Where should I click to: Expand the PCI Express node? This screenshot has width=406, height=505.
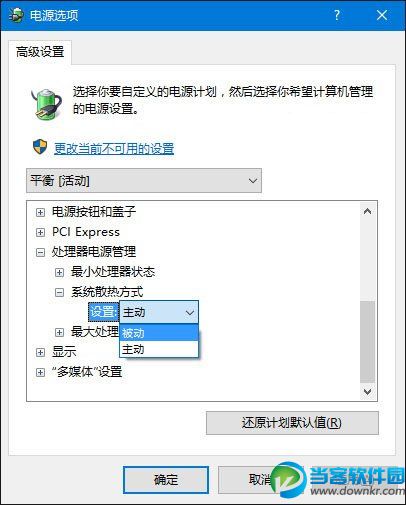pyautogui.click(x=40, y=232)
